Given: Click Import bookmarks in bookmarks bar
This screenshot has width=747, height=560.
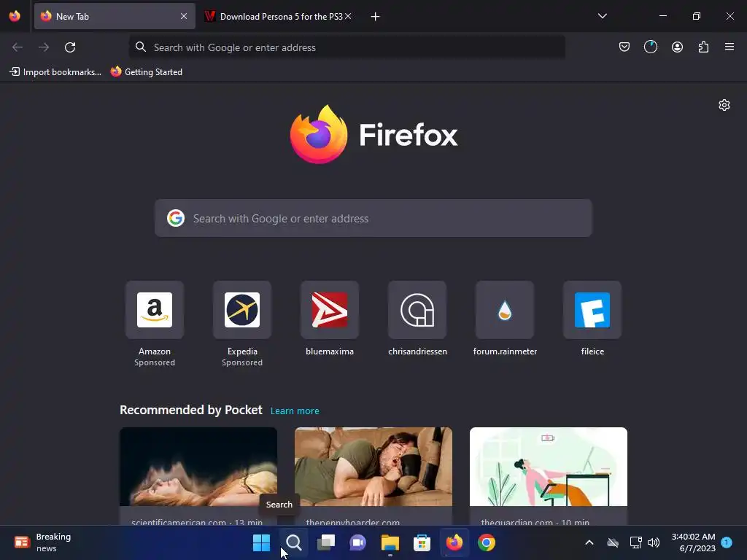Looking at the screenshot, I should tap(55, 72).
